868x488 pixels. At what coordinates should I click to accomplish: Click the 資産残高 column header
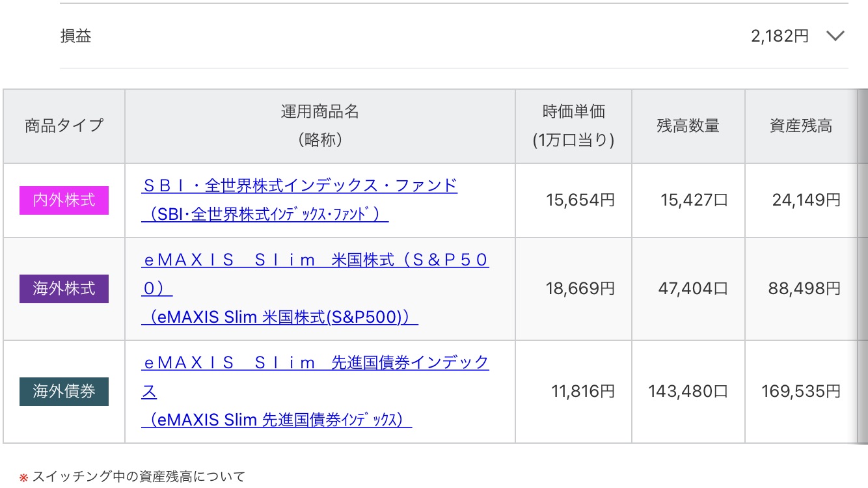point(801,126)
